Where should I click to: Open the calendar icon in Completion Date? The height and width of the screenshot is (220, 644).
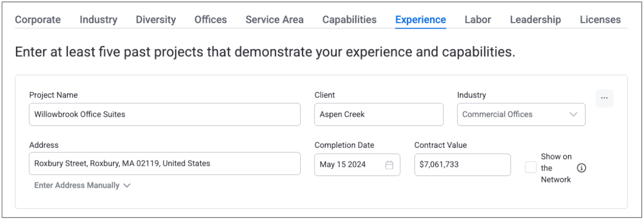coord(389,165)
